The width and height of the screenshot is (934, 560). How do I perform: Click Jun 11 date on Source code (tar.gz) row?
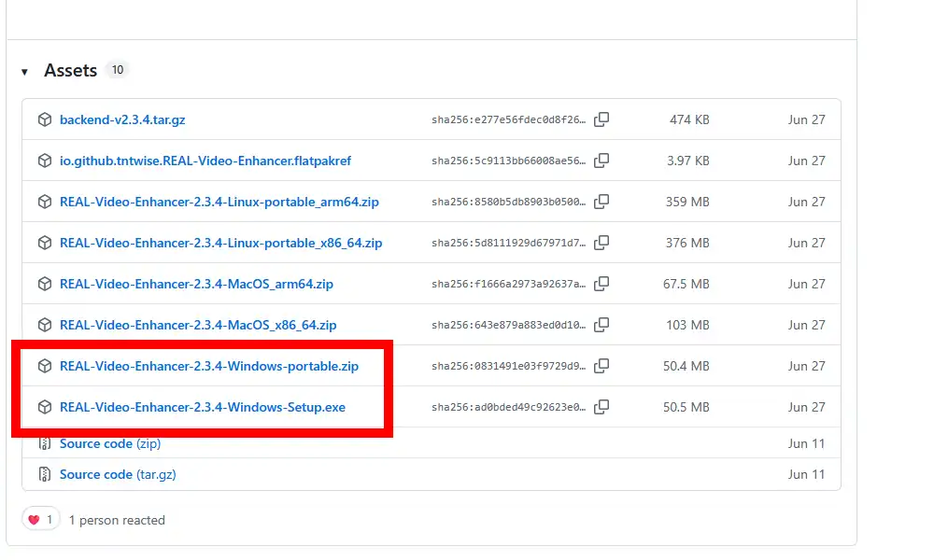807,474
